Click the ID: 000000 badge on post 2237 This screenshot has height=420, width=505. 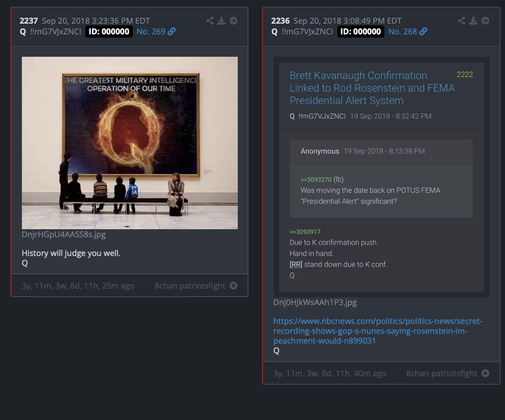coord(109,32)
